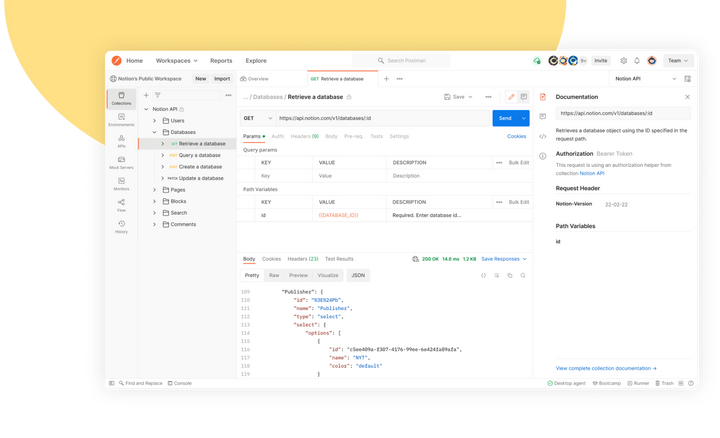Open the APIs sidebar panel
Viewport: 720px width, 438px height.
coord(121,141)
